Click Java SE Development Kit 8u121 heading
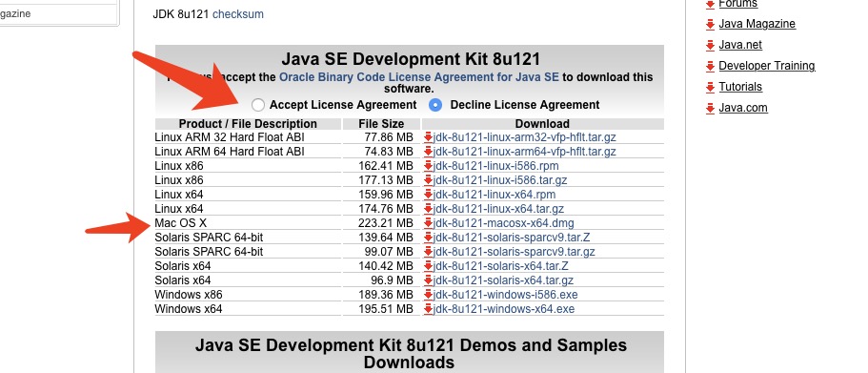 point(411,59)
